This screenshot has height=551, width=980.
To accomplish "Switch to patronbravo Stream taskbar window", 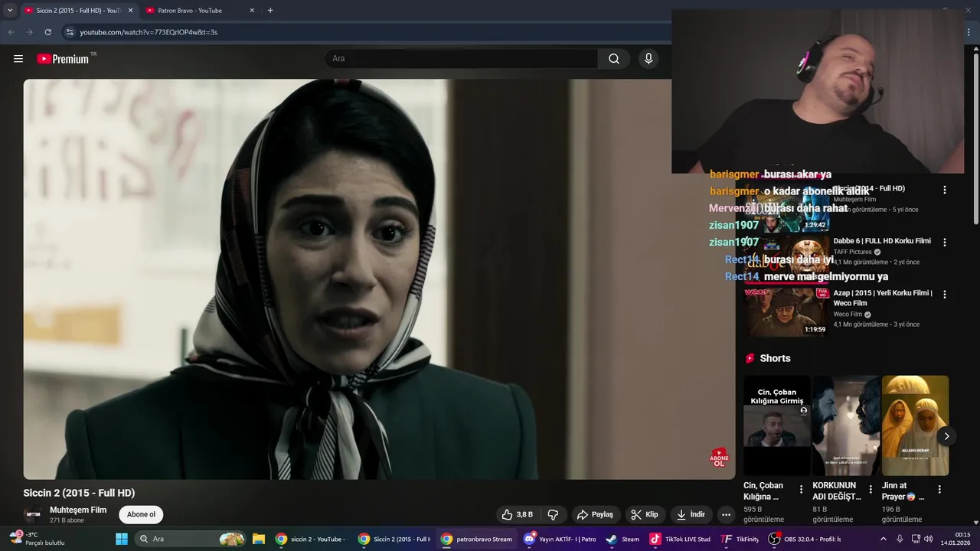I will [476, 539].
